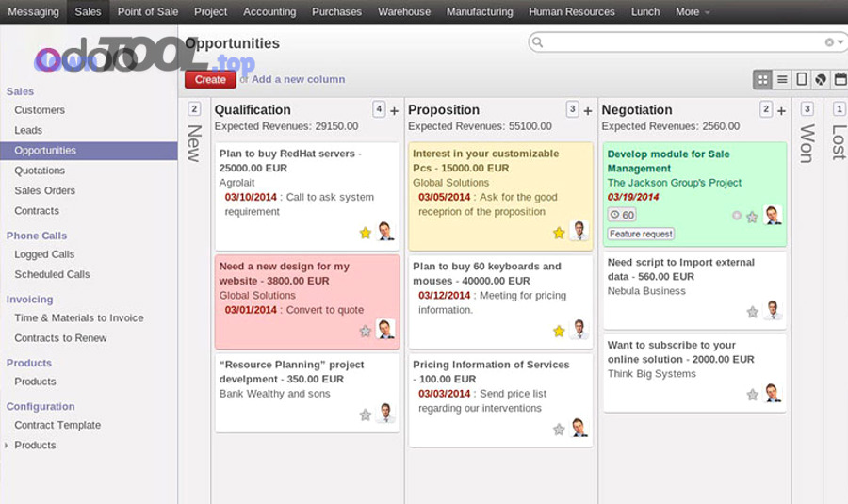The height and width of the screenshot is (504, 848).
Task: Open the Messaging menu
Action: [34, 12]
